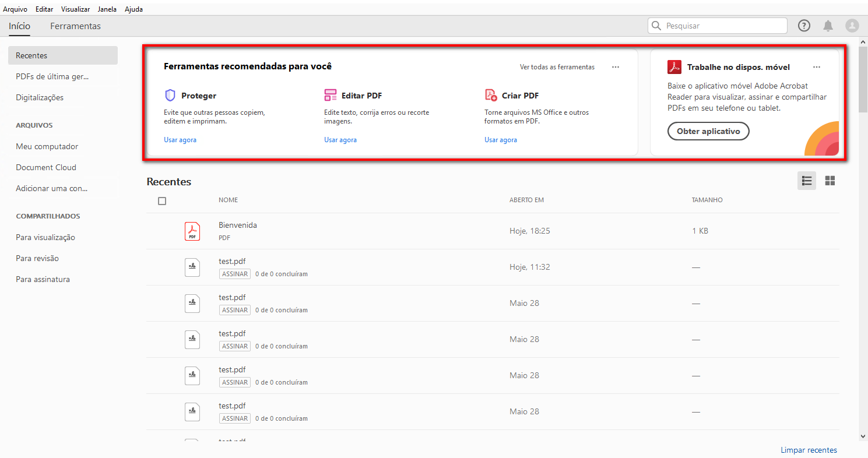
Task: Switch to the Ferramentas tab
Action: pyautogui.click(x=75, y=26)
